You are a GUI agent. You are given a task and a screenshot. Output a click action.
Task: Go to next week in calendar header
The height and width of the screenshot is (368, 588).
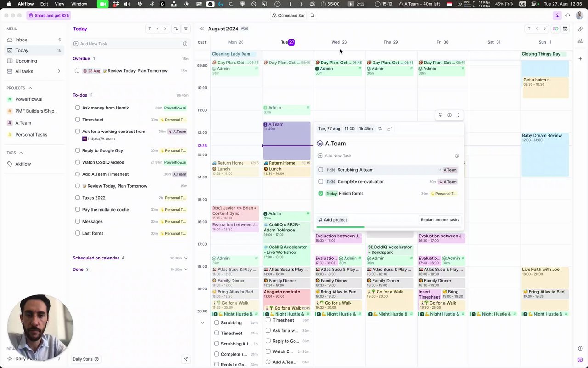point(545,29)
